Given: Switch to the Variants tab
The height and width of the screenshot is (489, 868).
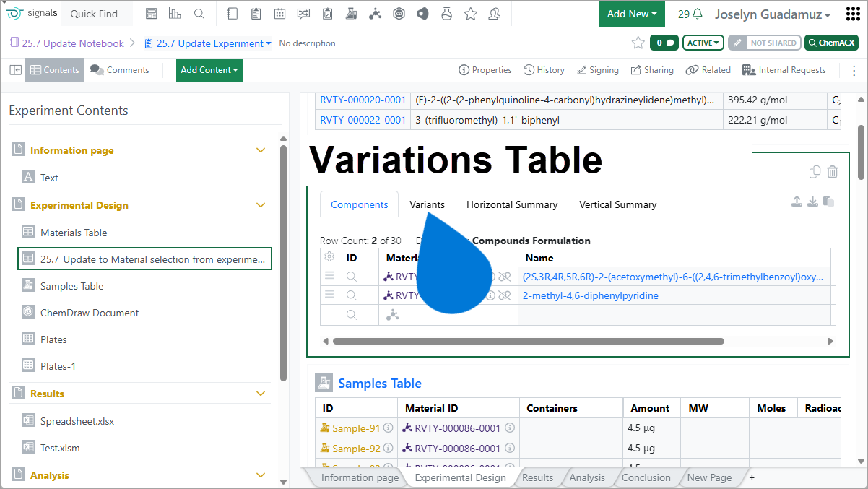Looking at the screenshot, I should pyautogui.click(x=427, y=204).
